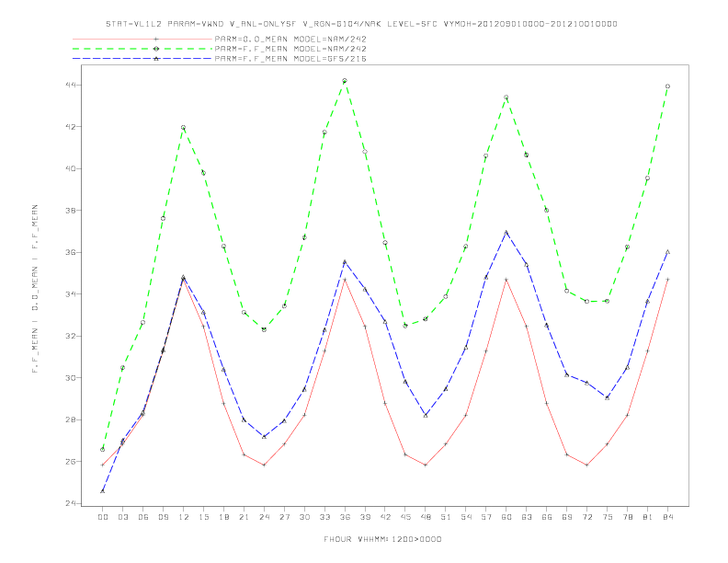Click x-axis tick label 84

pos(667,517)
